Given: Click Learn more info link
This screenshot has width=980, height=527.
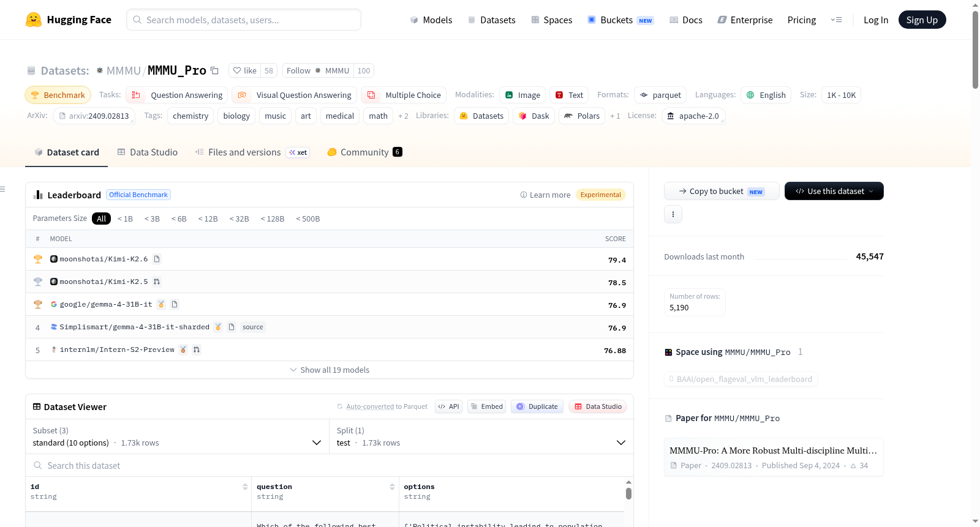Looking at the screenshot, I should click(545, 195).
